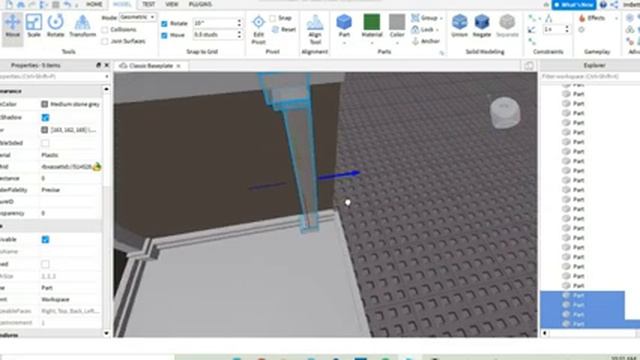Click the Reset pivot button
Image resolution: width=640 pixels, height=360 pixels.
pos(284,29)
